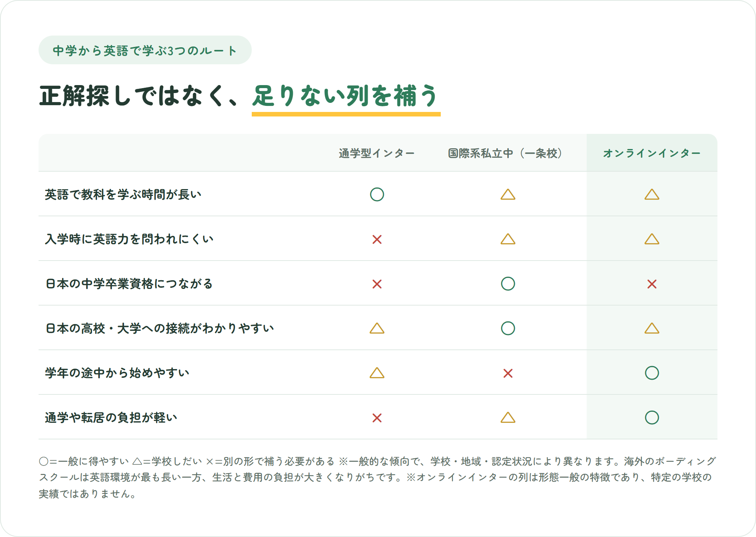Click the circle for オンラインインター in 学年の途中から始めやすい row
756x537 pixels.
652,373
